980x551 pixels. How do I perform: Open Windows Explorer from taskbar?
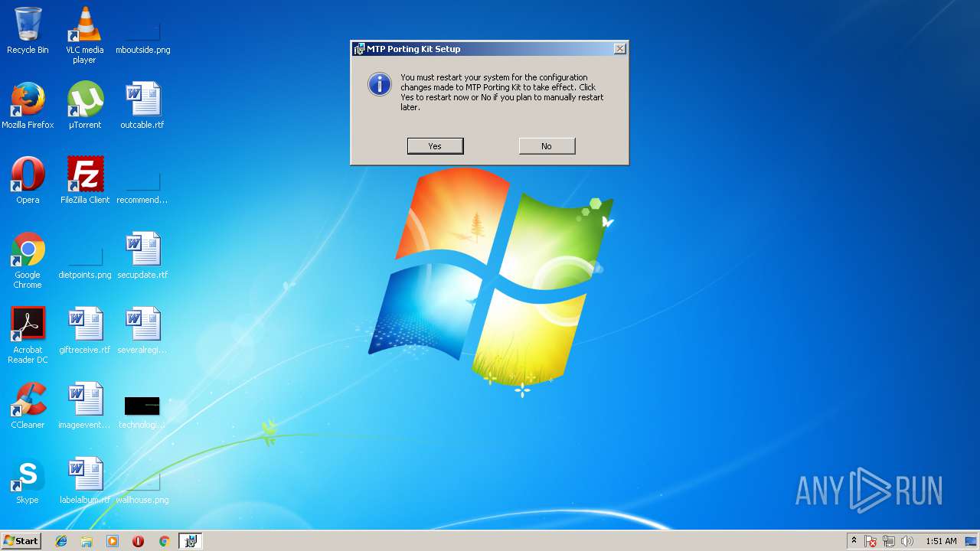tap(87, 541)
